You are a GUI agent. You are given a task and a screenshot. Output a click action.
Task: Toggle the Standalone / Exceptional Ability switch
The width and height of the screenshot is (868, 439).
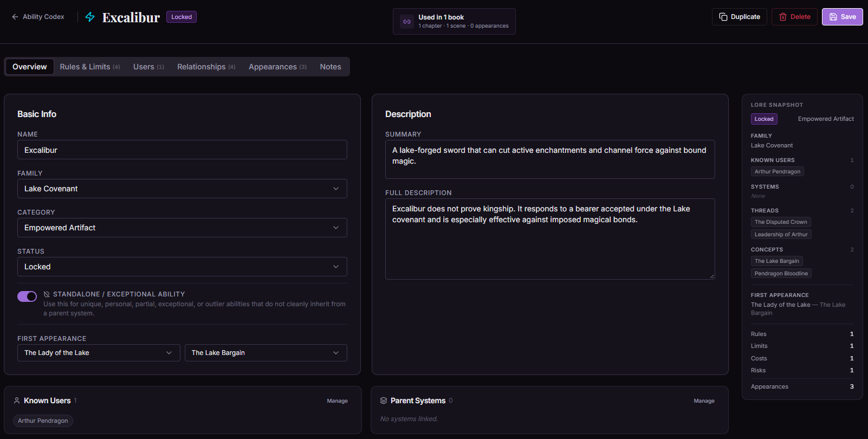click(27, 296)
